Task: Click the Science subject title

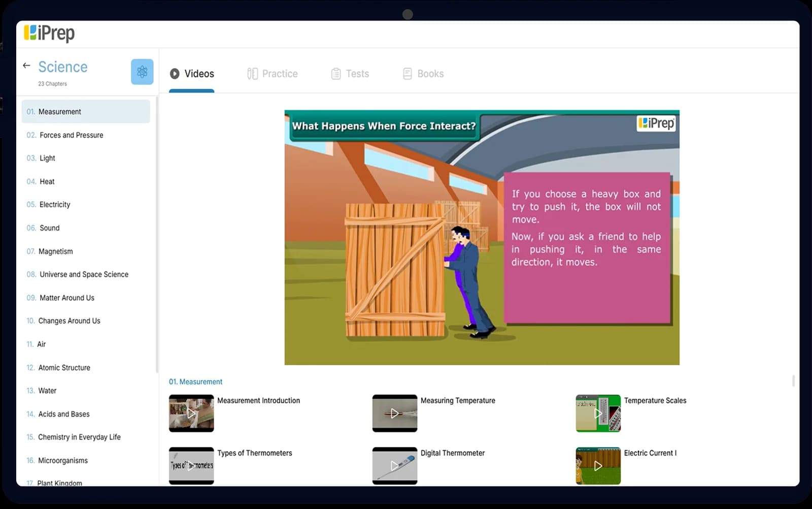Action: pos(63,67)
